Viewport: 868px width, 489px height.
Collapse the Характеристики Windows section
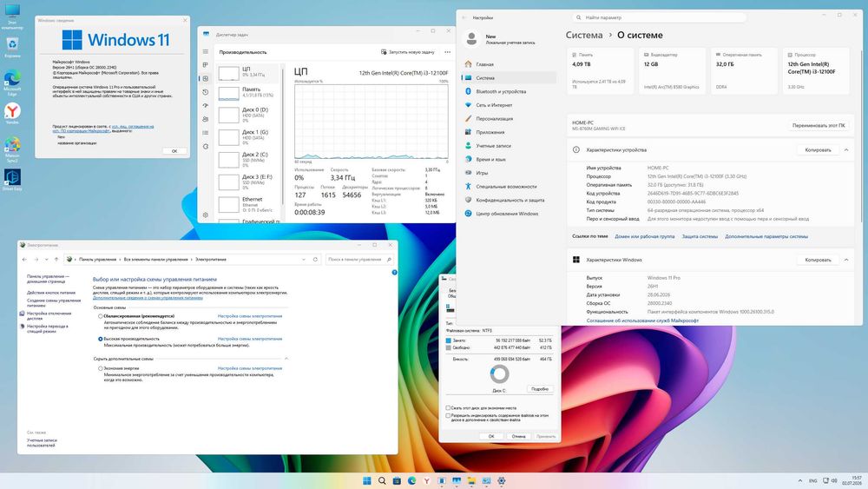click(846, 260)
